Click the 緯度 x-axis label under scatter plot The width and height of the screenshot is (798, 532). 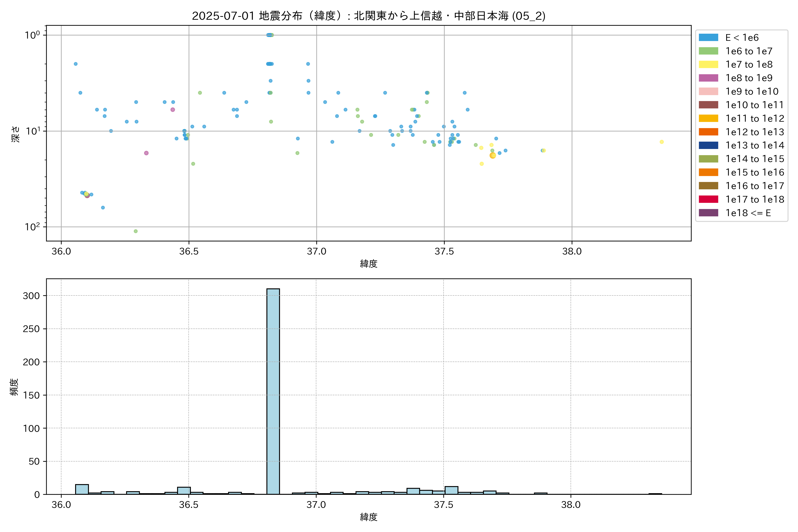point(368,264)
